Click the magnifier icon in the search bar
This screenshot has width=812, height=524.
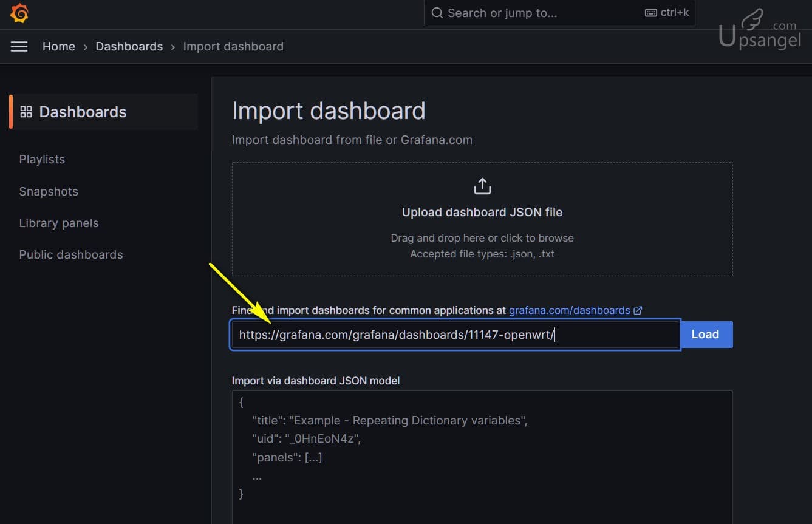437,12
